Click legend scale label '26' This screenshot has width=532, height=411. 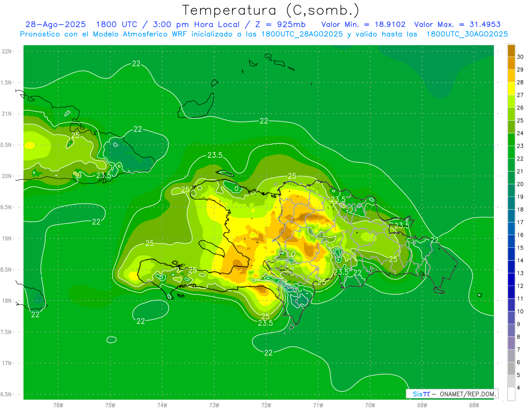(x=520, y=108)
